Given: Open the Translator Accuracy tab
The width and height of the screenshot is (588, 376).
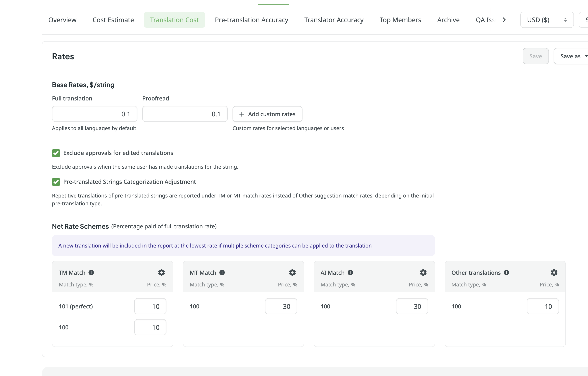Looking at the screenshot, I should tap(334, 20).
